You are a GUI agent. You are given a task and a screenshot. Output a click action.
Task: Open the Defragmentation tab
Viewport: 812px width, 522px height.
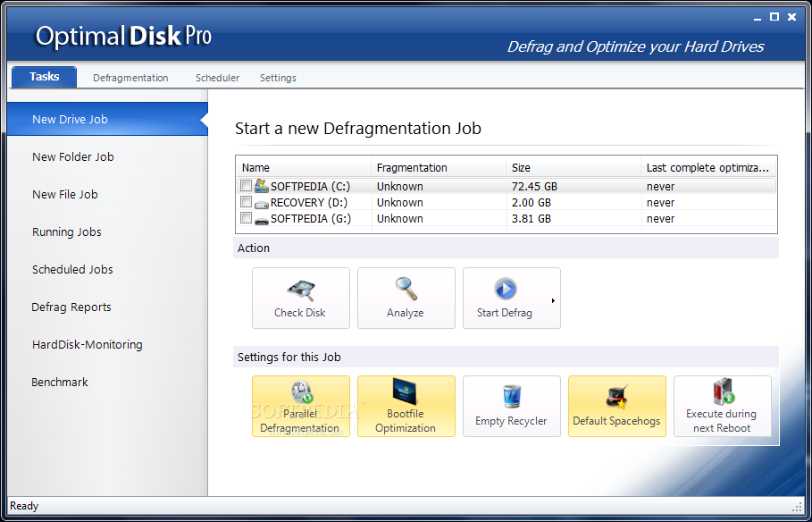click(x=130, y=78)
